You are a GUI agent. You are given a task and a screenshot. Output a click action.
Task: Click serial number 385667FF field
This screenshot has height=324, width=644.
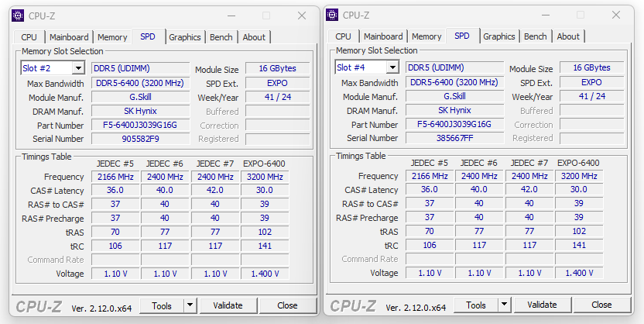tap(454, 138)
